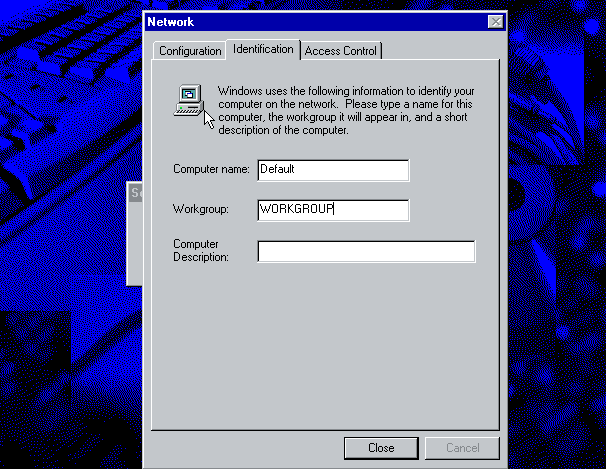This screenshot has height=469, width=606.
Task: Open the Access Control tab
Action: pyautogui.click(x=341, y=51)
